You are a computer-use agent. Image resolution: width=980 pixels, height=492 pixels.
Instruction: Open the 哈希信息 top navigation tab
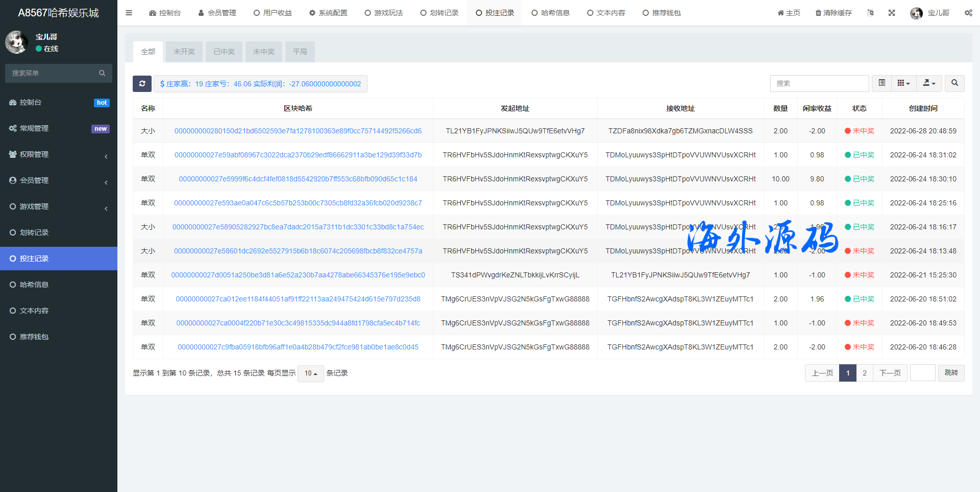550,13
